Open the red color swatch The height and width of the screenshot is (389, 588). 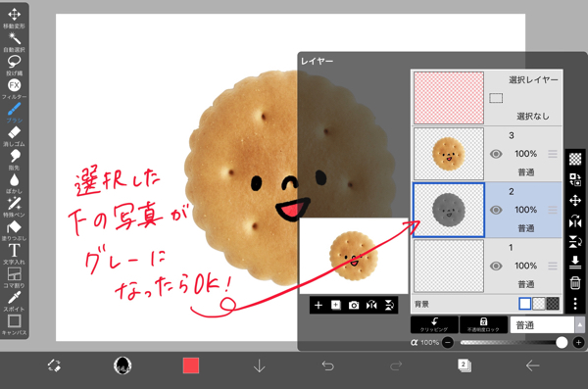click(x=191, y=365)
